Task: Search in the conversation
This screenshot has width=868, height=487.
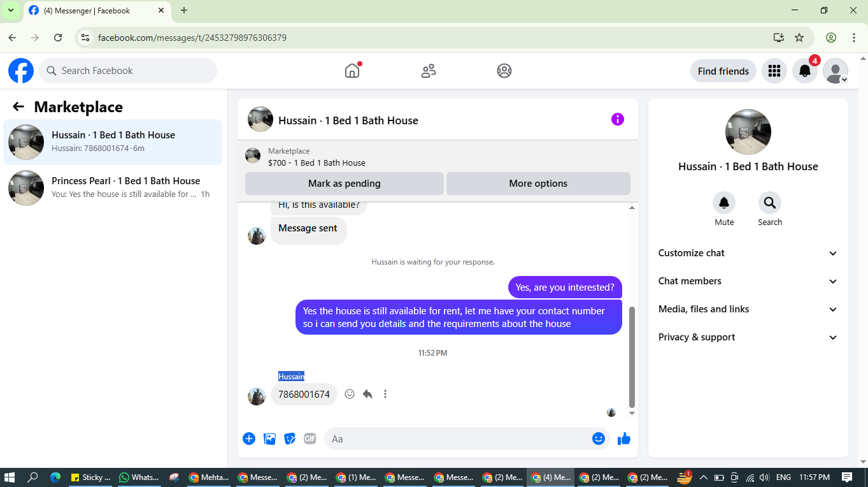Action: coord(770,203)
